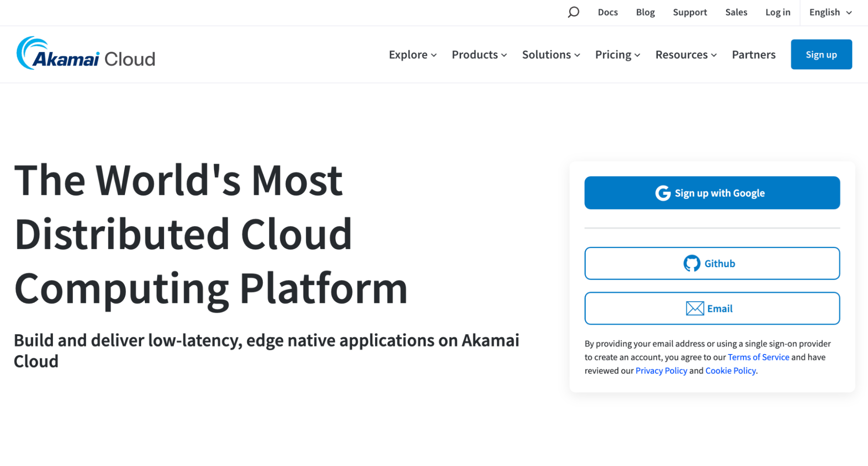Open the Terms of Service link

pyautogui.click(x=758, y=357)
